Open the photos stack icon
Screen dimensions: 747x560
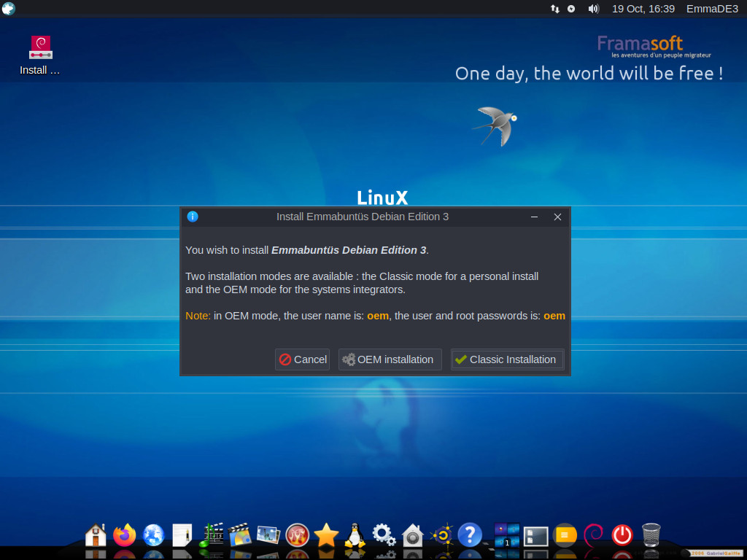coord(268,534)
